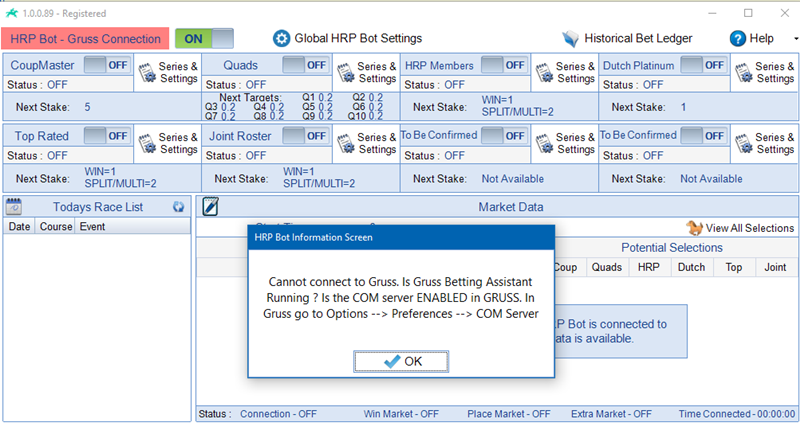Toggle the Top Rated OFF switch
Viewport: 800px width, 426px height.
[x=107, y=136]
